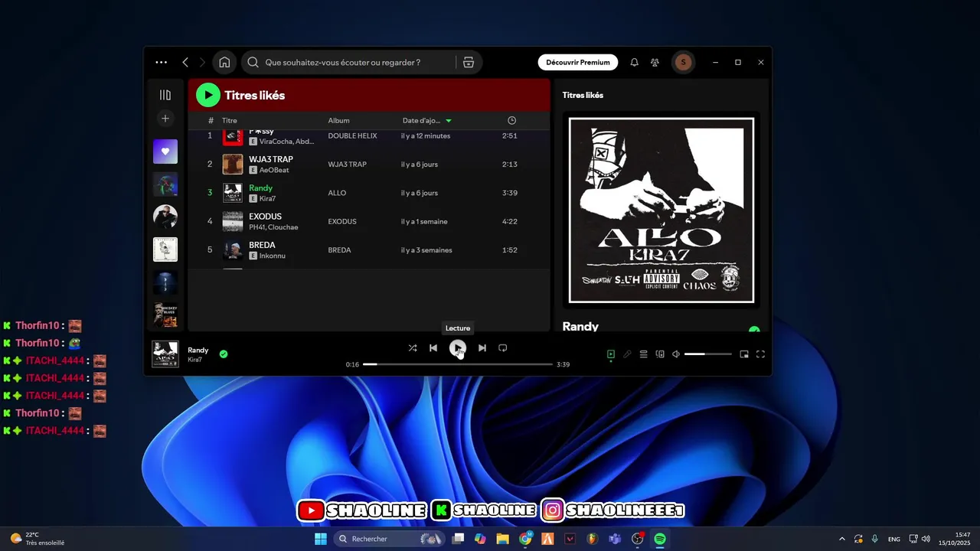
Task: Open the three-dots Spotify app menu
Action: point(161,63)
